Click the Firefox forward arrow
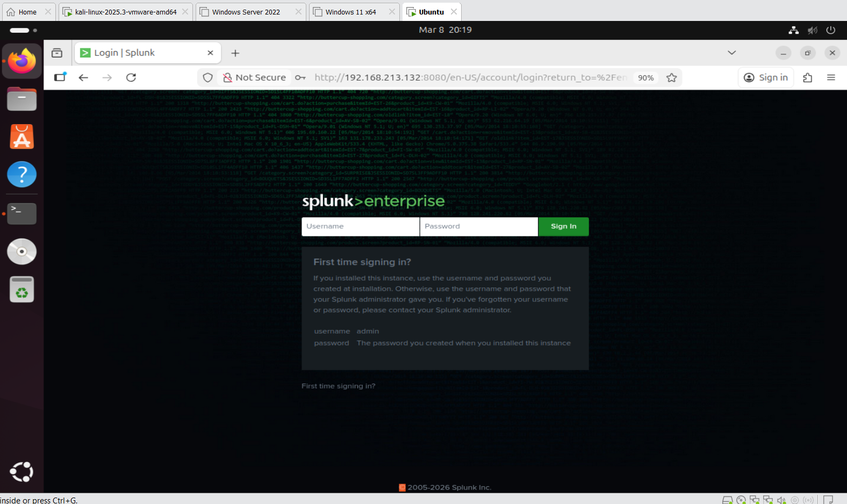 click(107, 77)
